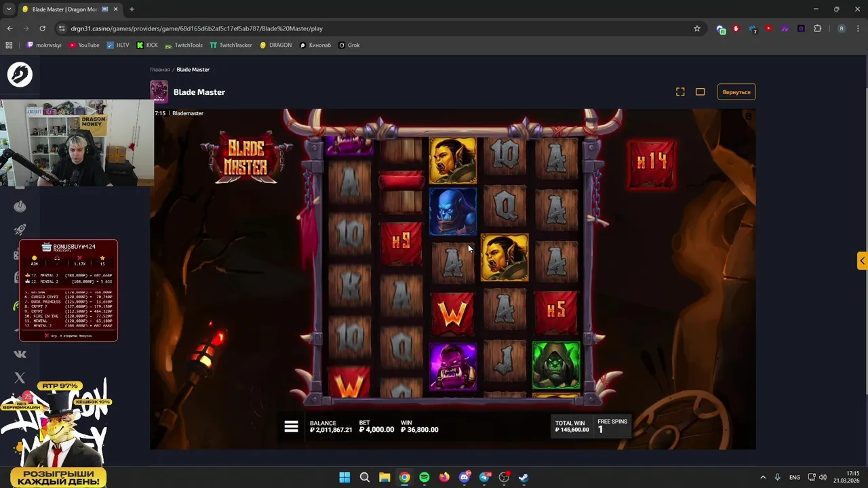Open a new browser tab
Image resolution: width=868 pixels, height=488 pixels.
[132, 9]
